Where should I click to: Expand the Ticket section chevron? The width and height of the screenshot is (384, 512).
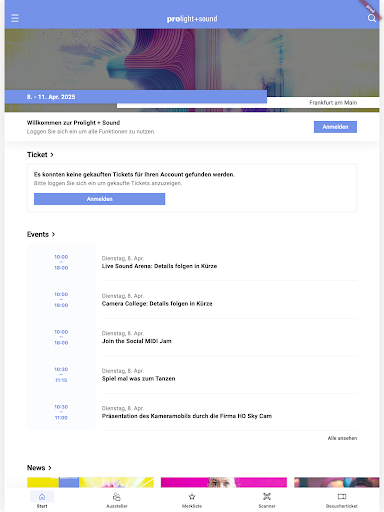52,155
